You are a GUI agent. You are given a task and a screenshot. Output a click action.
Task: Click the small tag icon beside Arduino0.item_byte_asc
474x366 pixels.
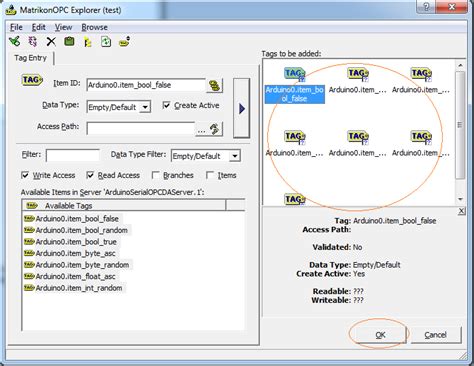[29, 253]
